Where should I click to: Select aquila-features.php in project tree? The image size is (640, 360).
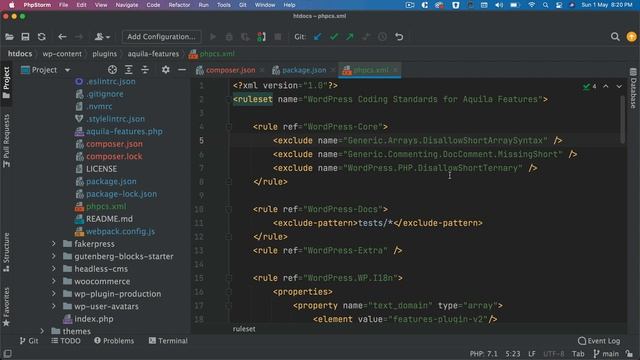[124, 131]
